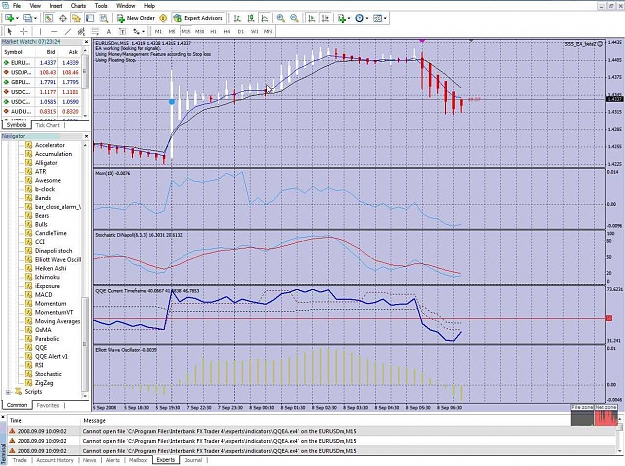Viewport: 625px width, 466px height.
Task: Switch chart to candlesticks style
Action: pyautogui.click(x=251, y=18)
